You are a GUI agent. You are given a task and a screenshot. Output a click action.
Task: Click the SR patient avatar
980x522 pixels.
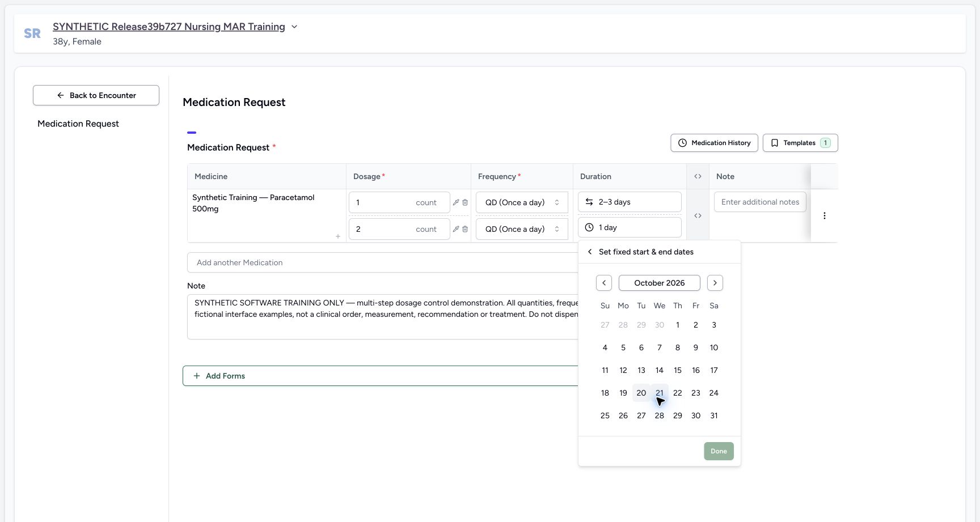[32, 33]
